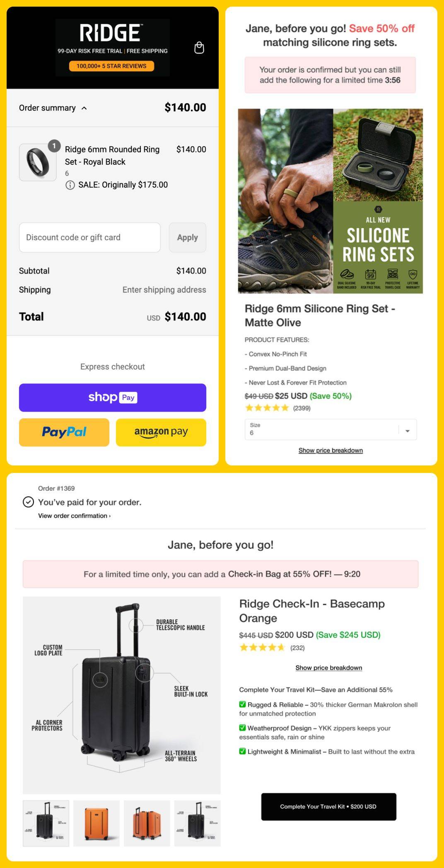Select the orange suitcase thumbnail
The image size is (444, 868).
(97, 823)
